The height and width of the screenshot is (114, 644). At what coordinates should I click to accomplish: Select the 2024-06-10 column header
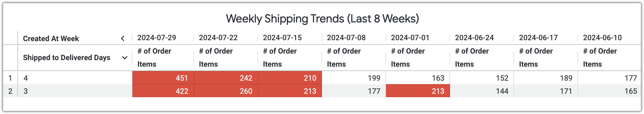point(602,38)
